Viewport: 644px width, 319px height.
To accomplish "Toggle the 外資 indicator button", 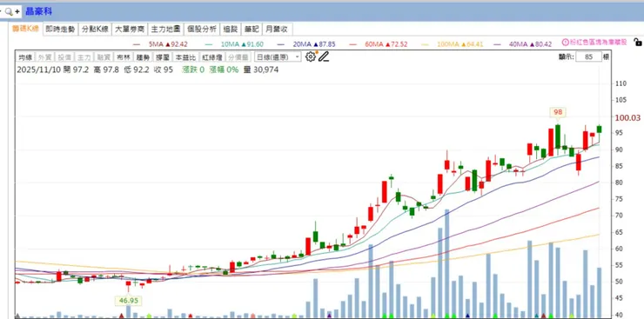I will pos(44,57).
